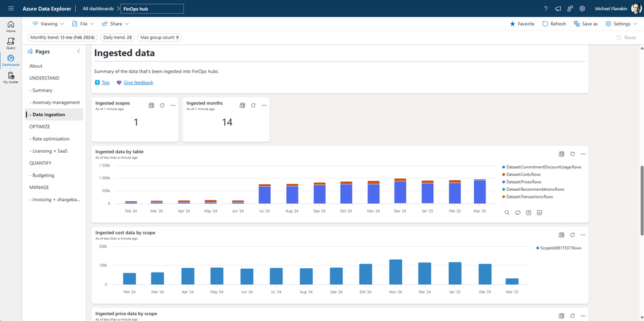Click the My cluster sidebar icon
The image size is (644, 321).
[10, 77]
